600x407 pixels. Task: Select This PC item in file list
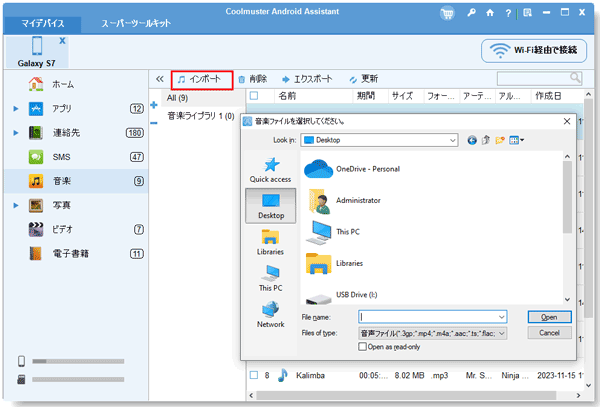coord(333,232)
